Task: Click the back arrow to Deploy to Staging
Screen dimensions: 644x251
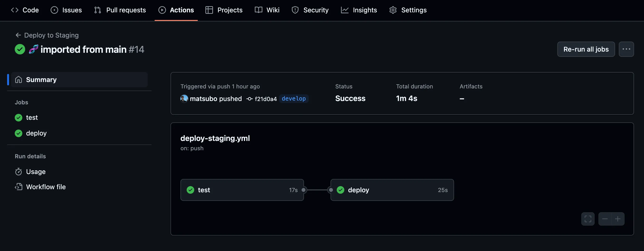Action: click(18, 35)
